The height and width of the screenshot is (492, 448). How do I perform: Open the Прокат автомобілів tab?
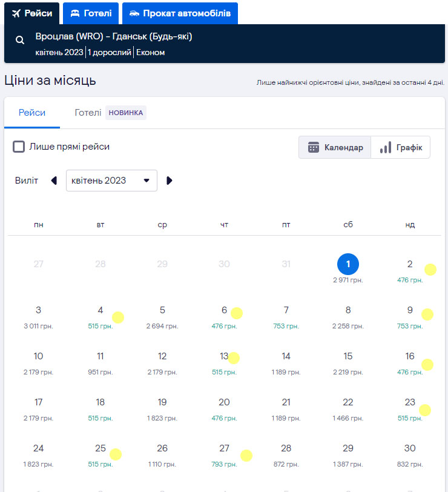point(180,13)
